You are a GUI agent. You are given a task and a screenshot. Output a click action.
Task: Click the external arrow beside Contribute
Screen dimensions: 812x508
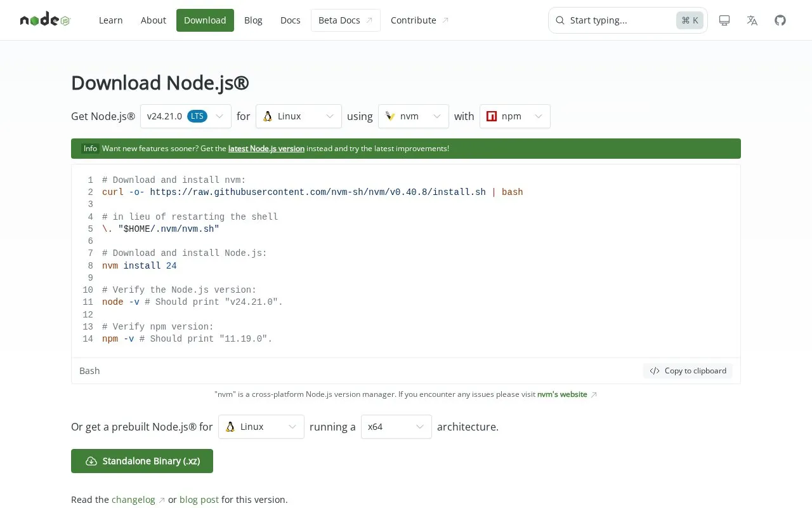coord(445,20)
